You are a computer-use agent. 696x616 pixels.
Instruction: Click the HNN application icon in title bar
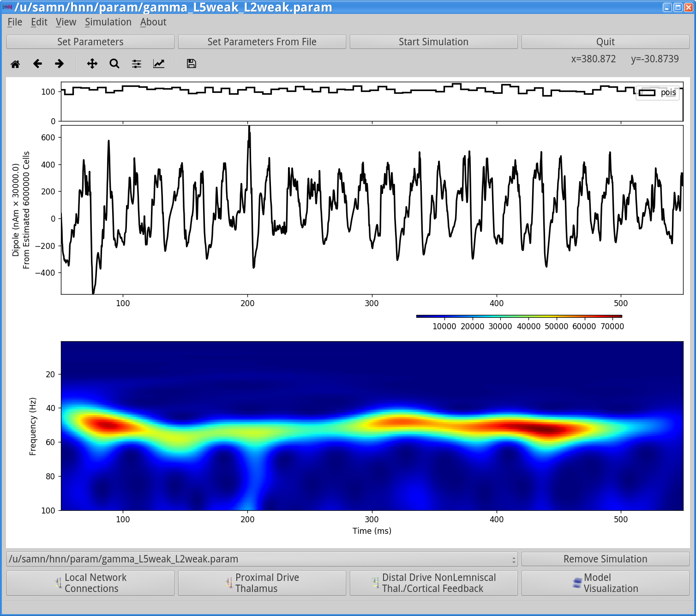pos(7,7)
